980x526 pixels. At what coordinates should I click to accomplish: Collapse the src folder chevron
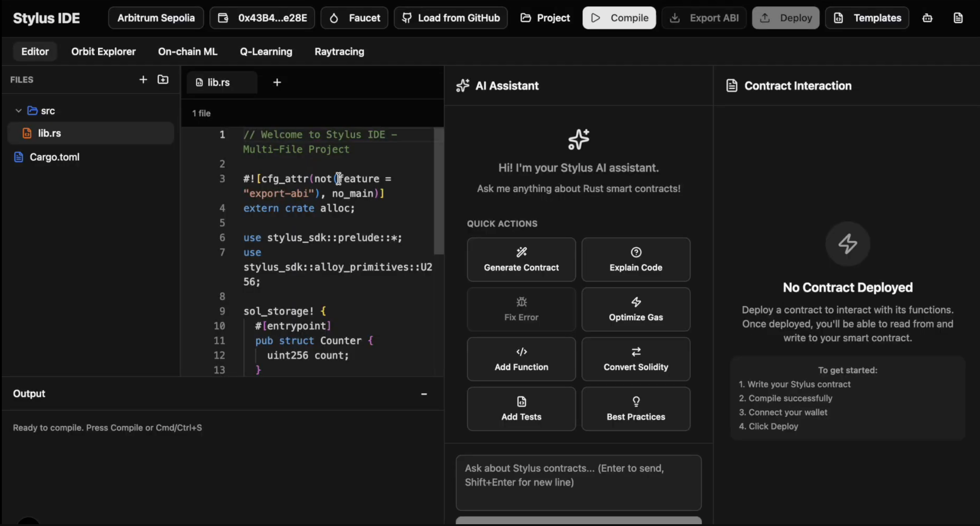click(19, 111)
